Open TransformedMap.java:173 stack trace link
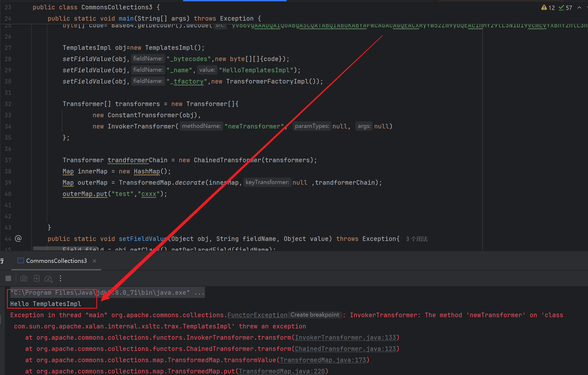588x375 pixels. pos(323,360)
